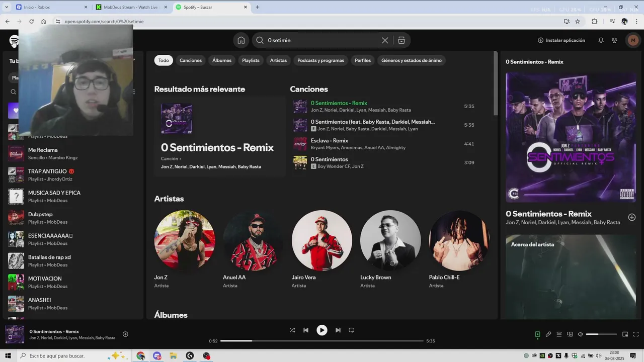The height and width of the screenshot is (362, 644).
Task: Enter full screen mode icon
Action: pos(636,334)
